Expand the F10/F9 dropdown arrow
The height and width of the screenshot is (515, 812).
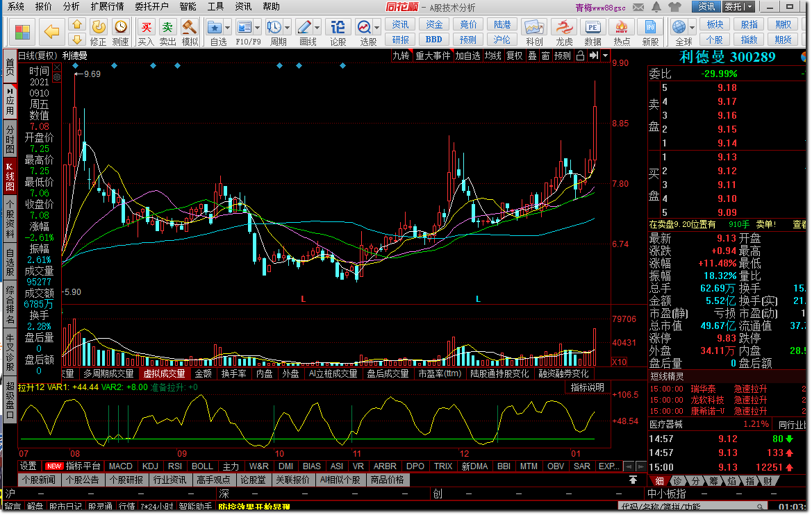pos(257,28)
